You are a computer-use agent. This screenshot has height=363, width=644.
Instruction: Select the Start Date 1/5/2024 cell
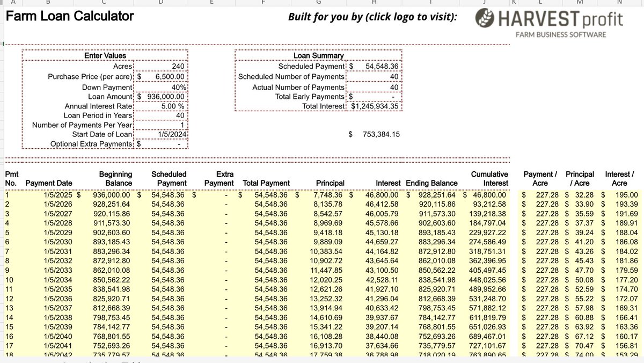pyautogui.click(x=161, y=135)
